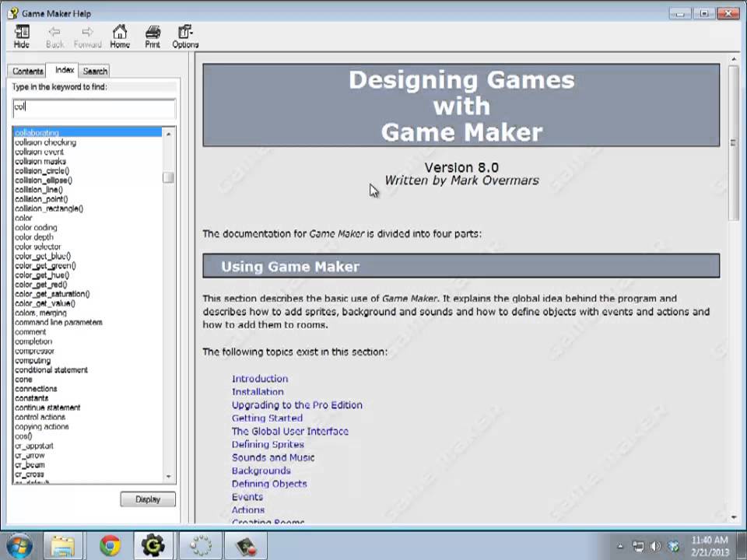Select 'constants' index entry
Image resolution: width=747 pixels, height=560 pixels.
tap(31, 398)
